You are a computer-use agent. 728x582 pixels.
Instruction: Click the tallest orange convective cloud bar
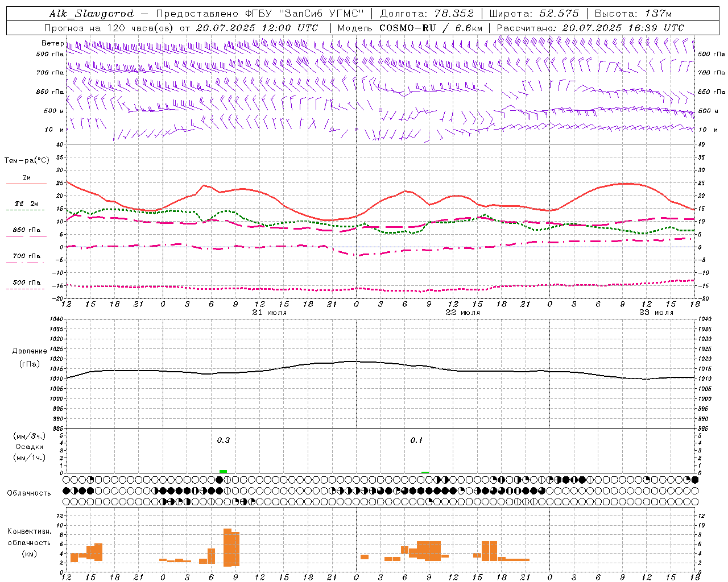(227, 547)
